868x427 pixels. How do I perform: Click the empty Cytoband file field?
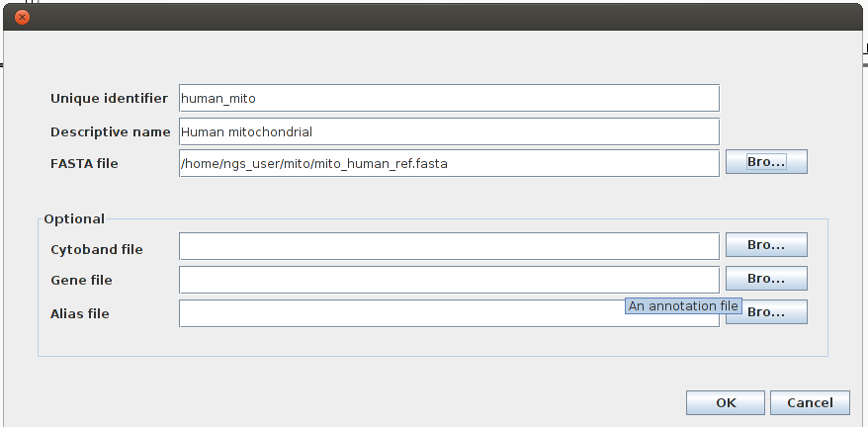(x=448, y=246)
